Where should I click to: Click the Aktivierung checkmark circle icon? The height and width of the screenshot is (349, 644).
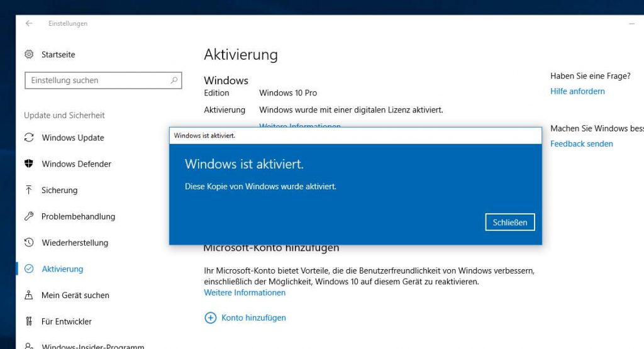(x=29, y=269)
